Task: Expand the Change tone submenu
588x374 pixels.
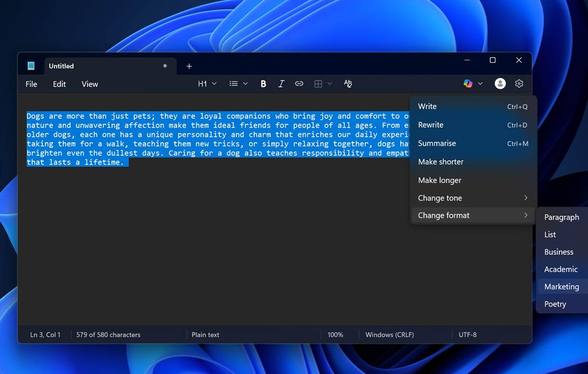Action: tap(440, 198)
